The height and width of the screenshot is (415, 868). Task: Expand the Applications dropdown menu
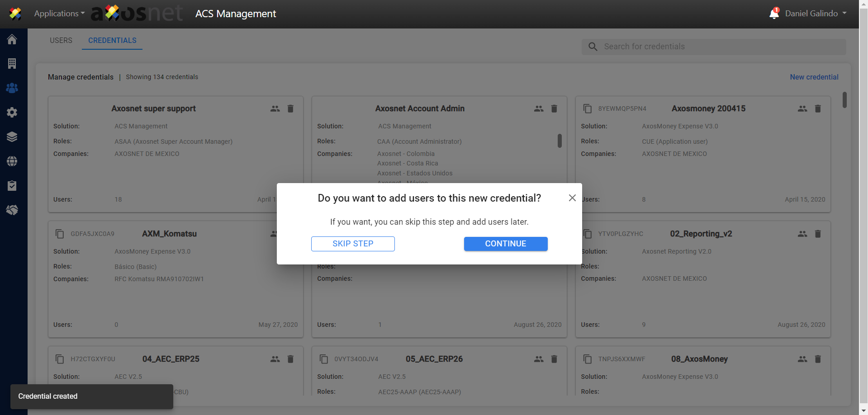[59, 14]
